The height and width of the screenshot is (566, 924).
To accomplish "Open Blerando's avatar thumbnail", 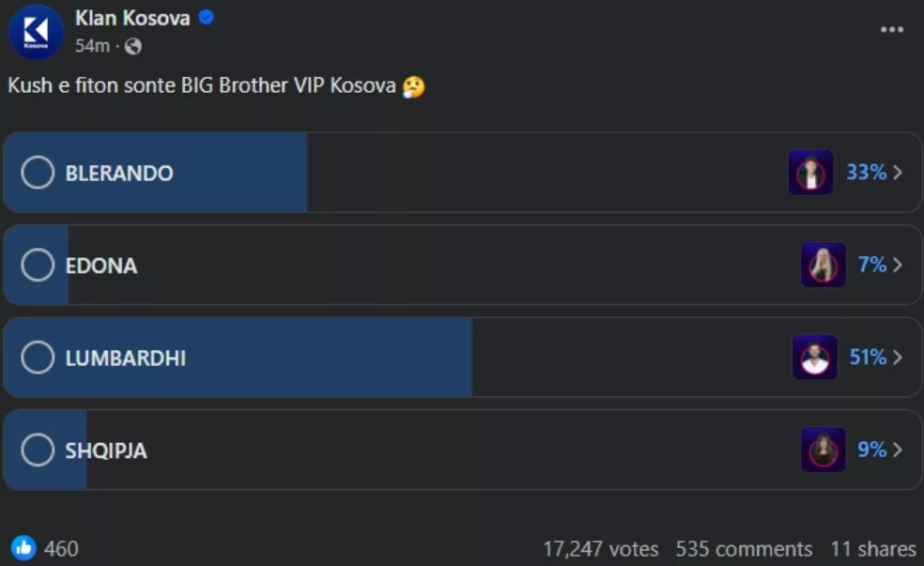I will point(810,173).
